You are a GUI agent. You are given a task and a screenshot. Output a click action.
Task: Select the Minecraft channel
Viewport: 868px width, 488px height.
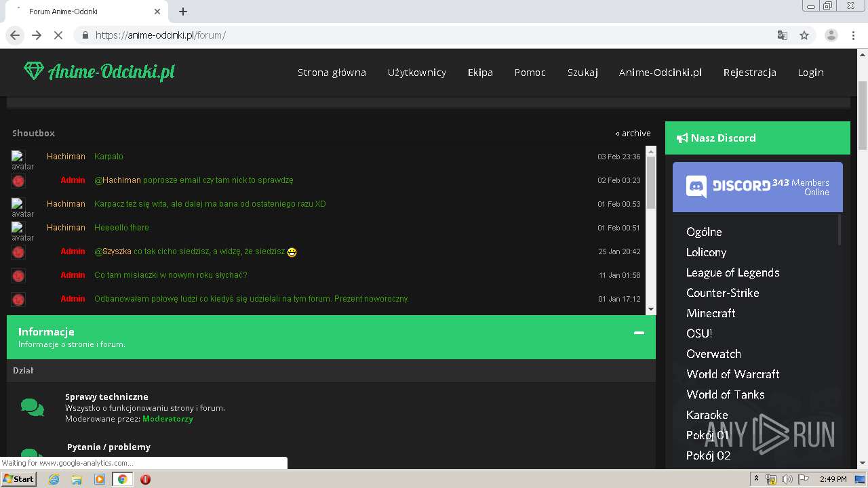(x=711, y=313)
